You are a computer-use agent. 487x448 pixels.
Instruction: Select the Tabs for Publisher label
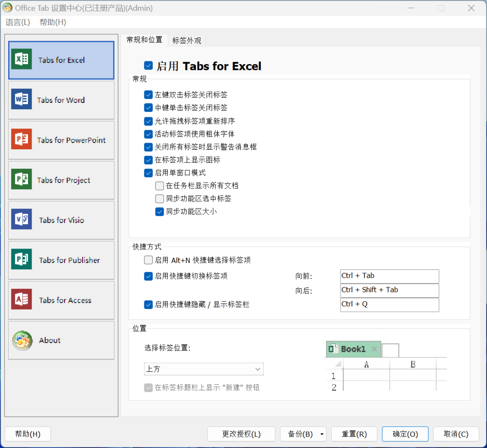(69, 260)
